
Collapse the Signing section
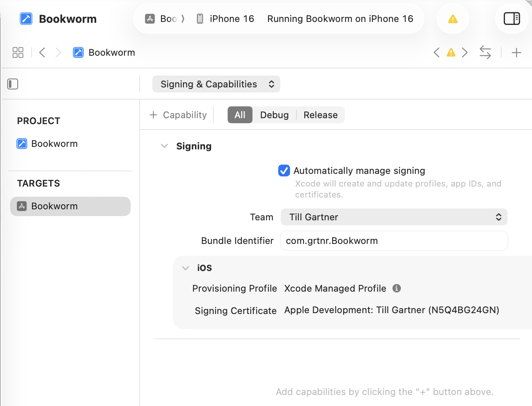click(x=164, y=146)
